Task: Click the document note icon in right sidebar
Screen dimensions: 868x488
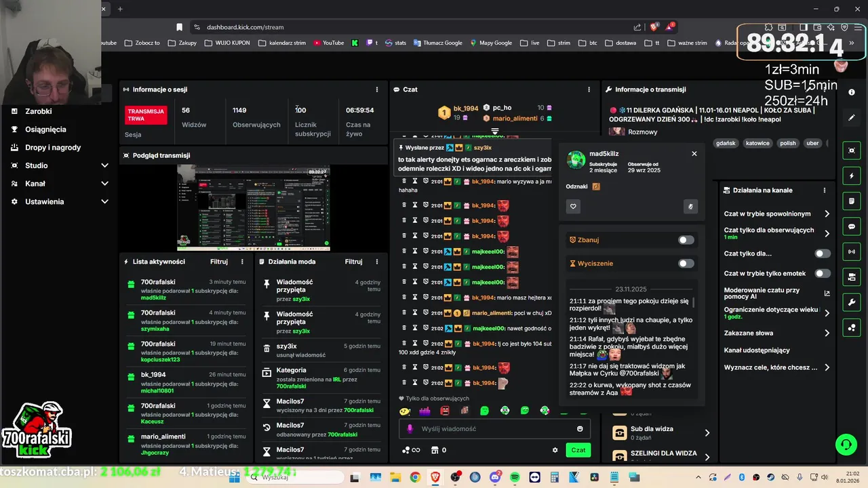Action: [852, 201]
